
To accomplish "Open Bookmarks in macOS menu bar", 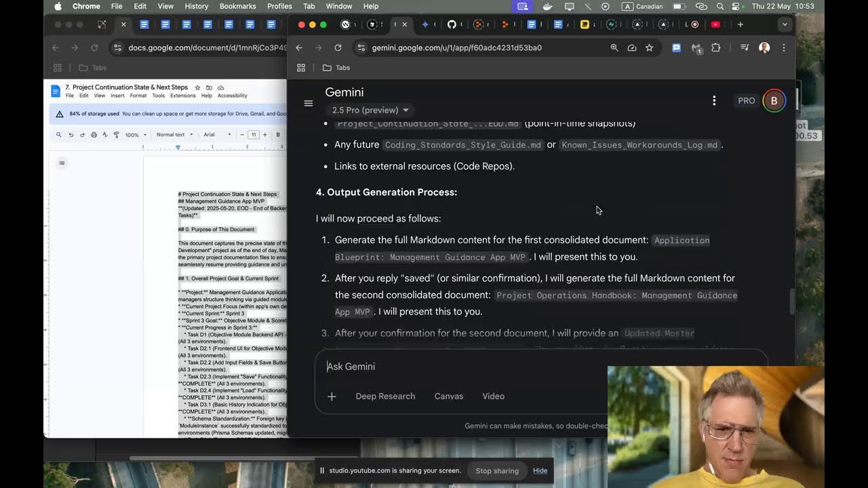I will [237, 6].
